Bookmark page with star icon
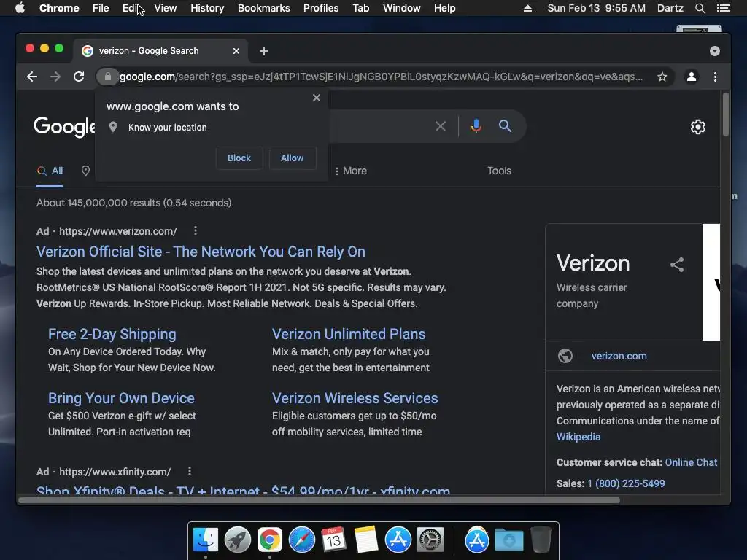This screenshot has height=560, width=747. (x=662, y=77)
